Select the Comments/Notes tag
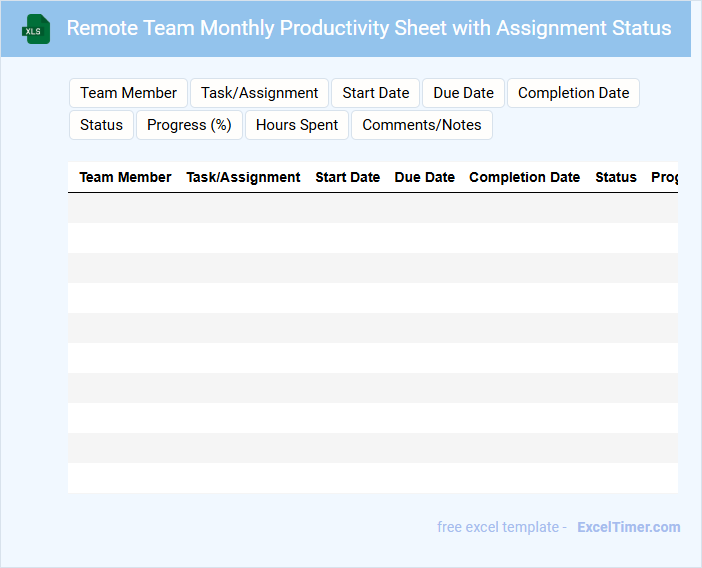This screenshot has height=568, width=702. [x=421, y=125]
